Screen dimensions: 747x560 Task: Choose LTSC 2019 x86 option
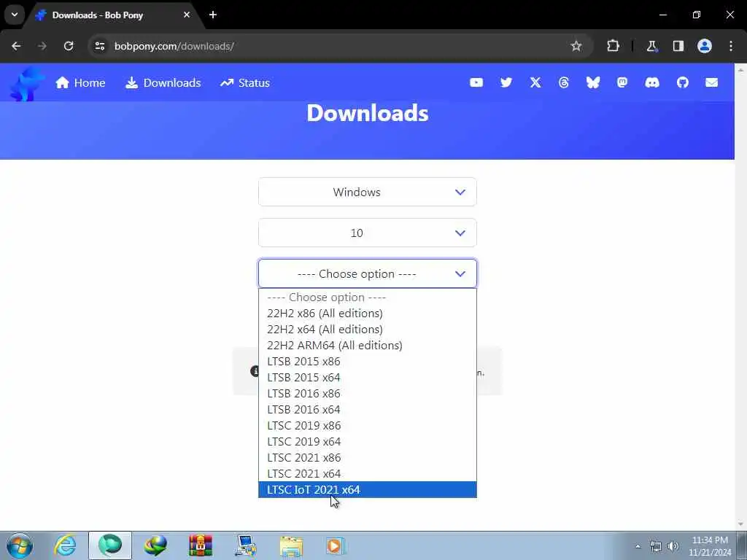click(x=368, y=426)
